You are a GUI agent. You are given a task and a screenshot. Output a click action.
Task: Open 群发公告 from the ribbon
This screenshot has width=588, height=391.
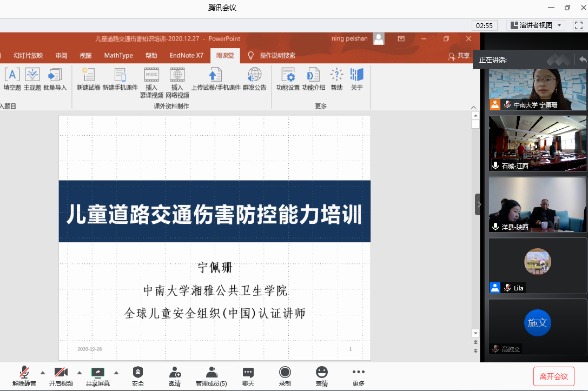(254, 76)
